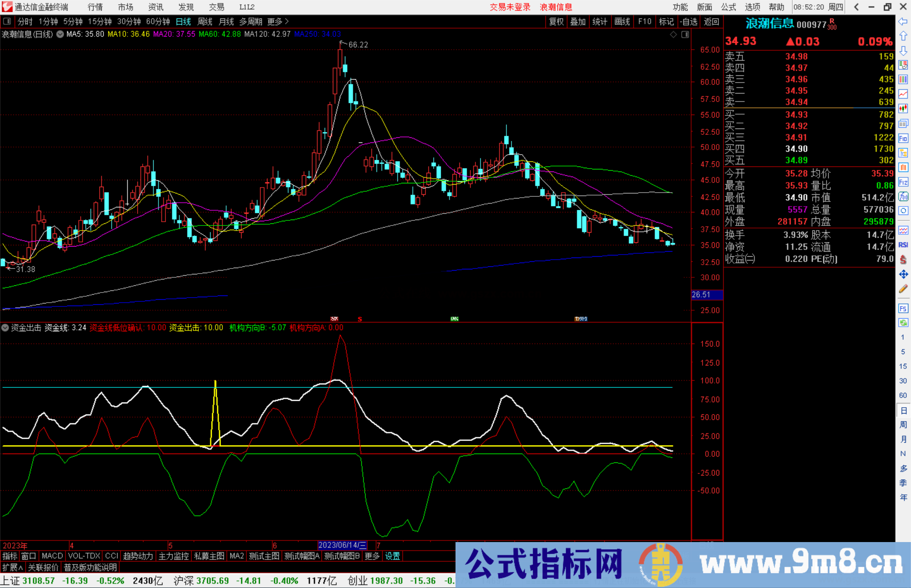Toggle the side panel icon at chart top-right
This screenshot has height=588, width=911.
click(685, 34)
